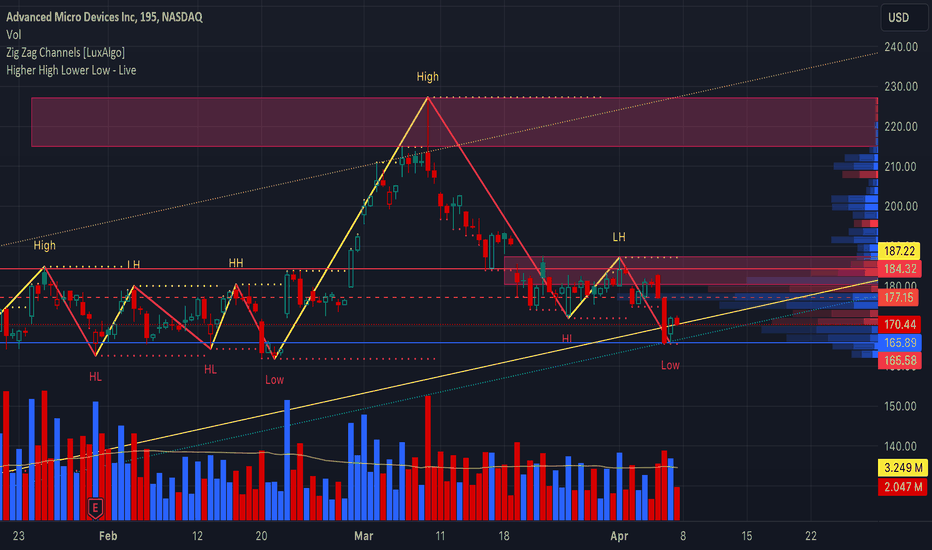
Task: Click the High label above March peak
Action: pyautogui.click(x=427, y=77)
